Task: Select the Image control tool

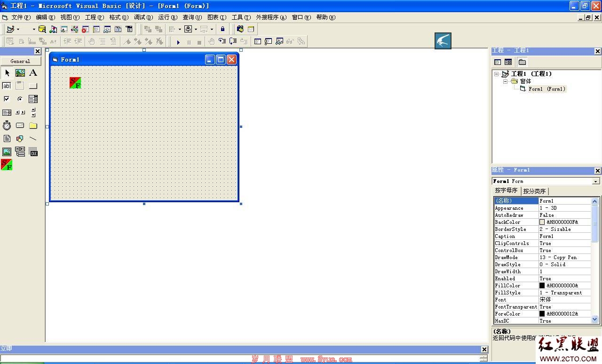Action: (7, 152)
